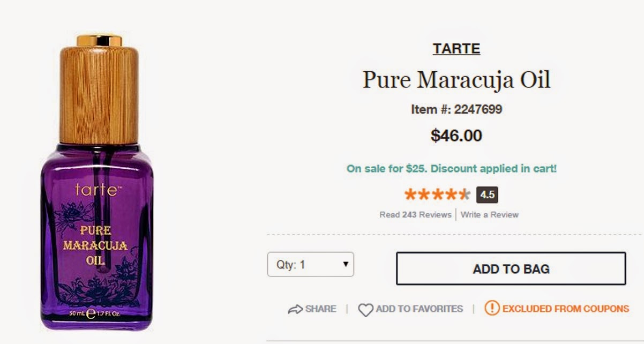Click the $46.00 price
644x344 pixels.
point(456,136)
